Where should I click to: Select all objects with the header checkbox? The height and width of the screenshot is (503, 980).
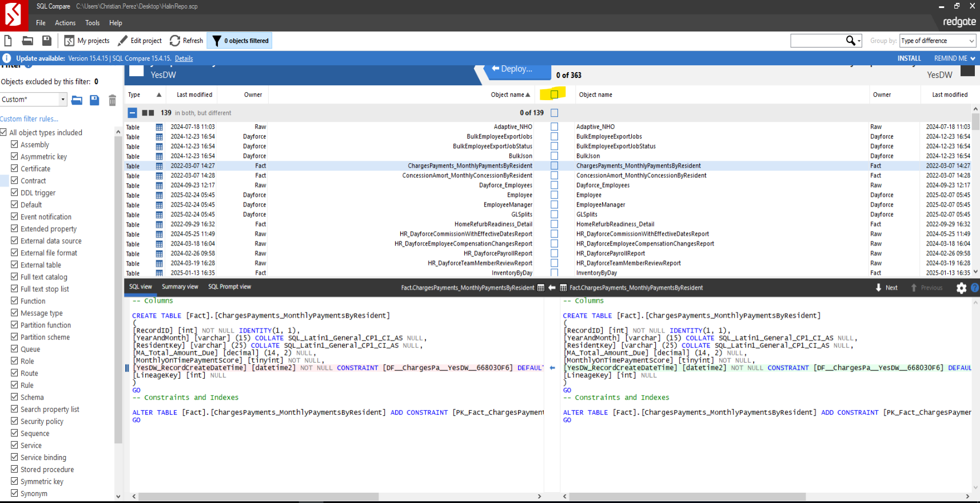(x=554, y=94)
